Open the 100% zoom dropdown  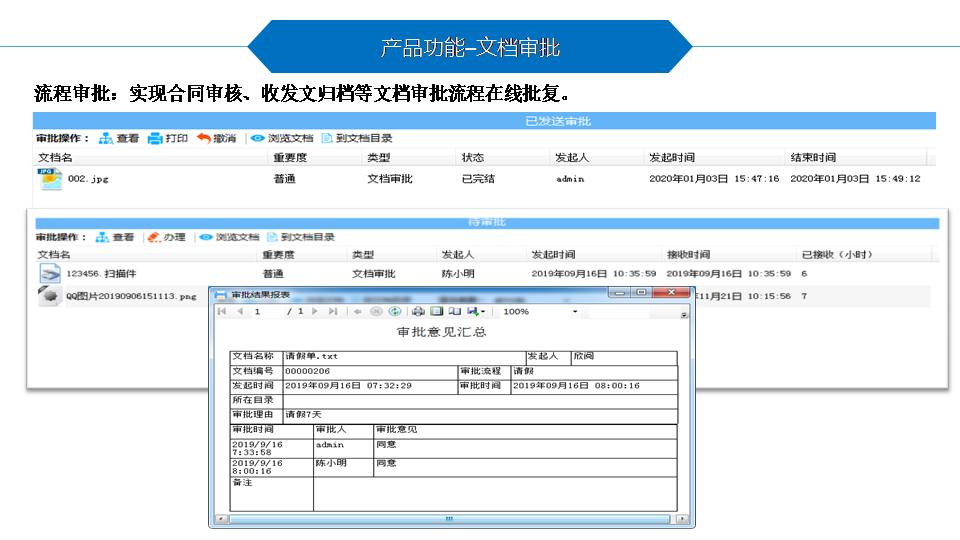[575, 312]
